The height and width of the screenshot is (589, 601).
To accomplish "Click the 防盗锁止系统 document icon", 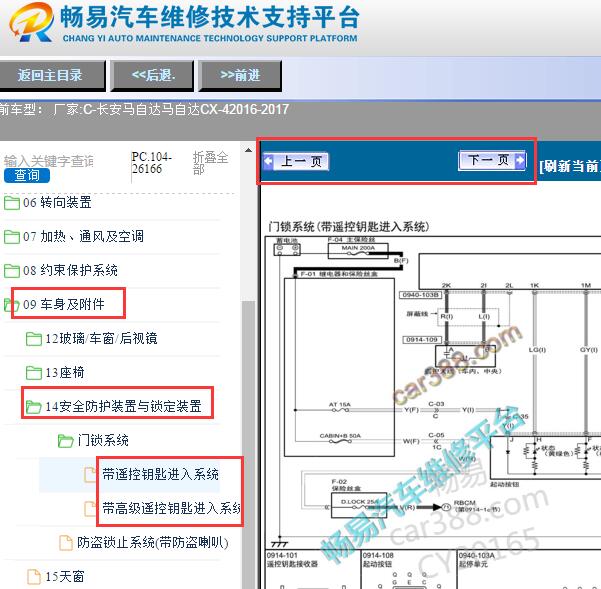I will point(66,543).
